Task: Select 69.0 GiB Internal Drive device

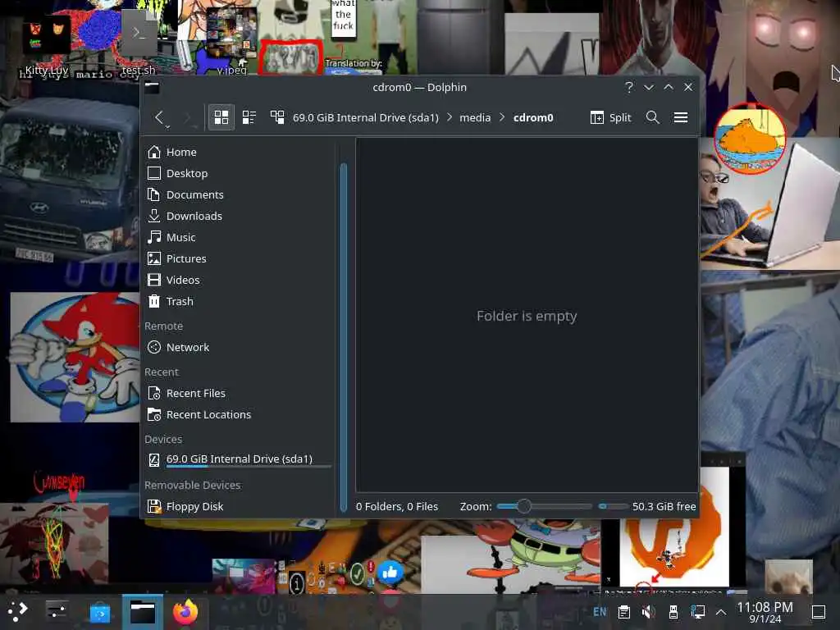Action: coord(240,459)
